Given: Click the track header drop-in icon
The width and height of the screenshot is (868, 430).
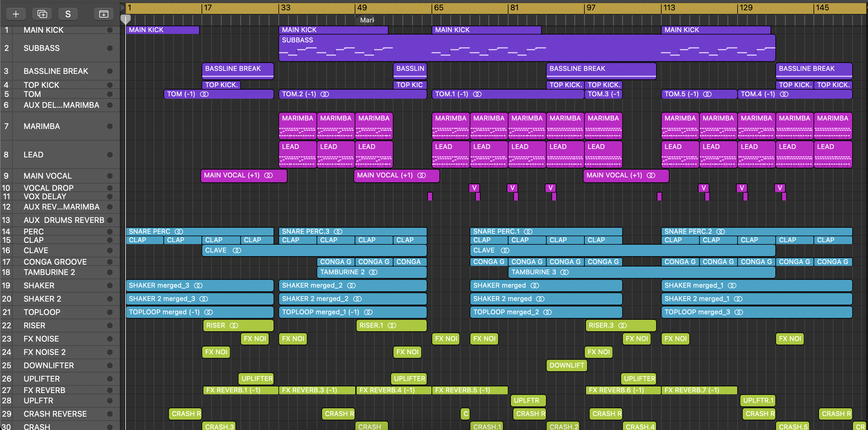Looking at the screenshot, I should 104,14.
